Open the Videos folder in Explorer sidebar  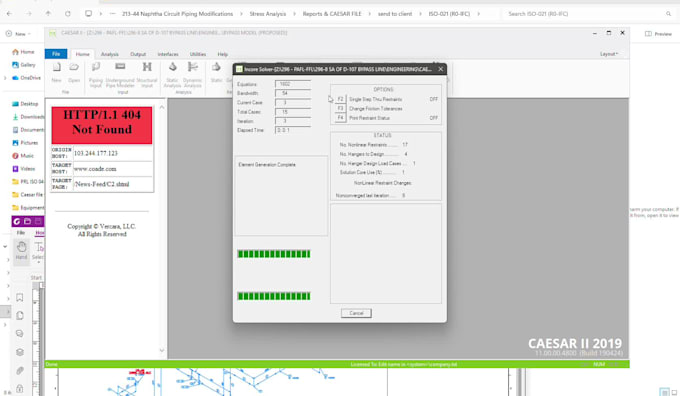(x=23, y=169)
